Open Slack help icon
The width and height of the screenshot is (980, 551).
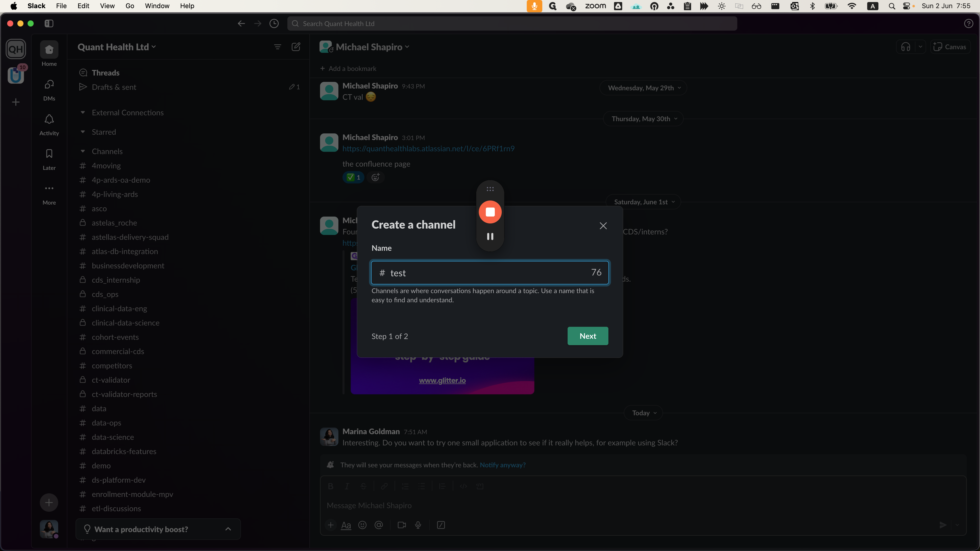point(968,23)
